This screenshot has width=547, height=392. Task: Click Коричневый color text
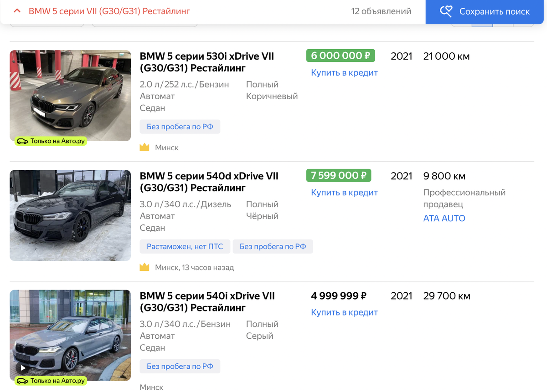[272, 97]
